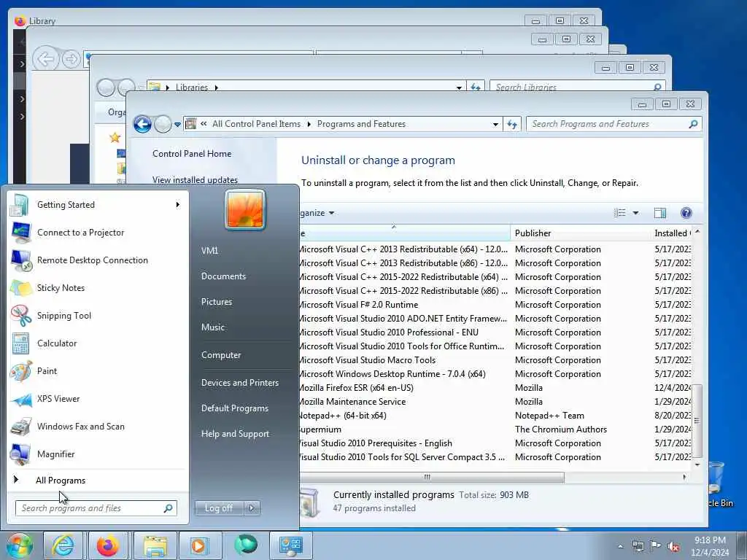
Task: Open Devices and Printers
Action: click(239, 383)
